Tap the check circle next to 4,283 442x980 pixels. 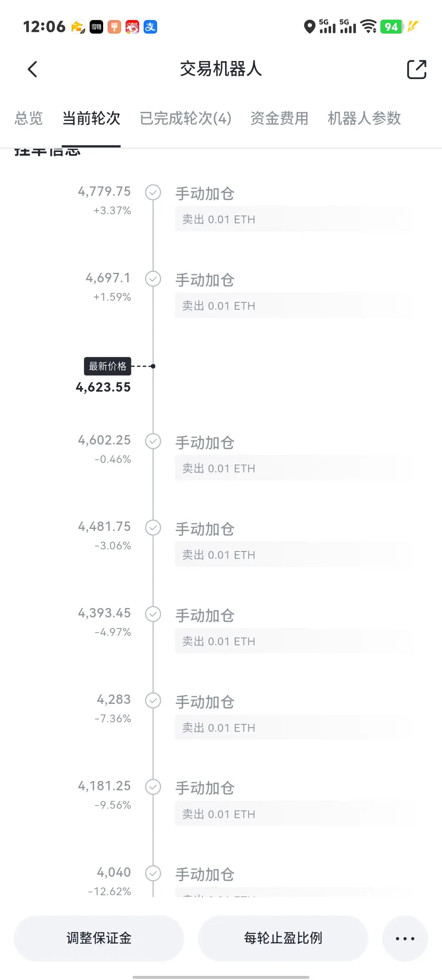pyautogui.click(x=153, y=700)
